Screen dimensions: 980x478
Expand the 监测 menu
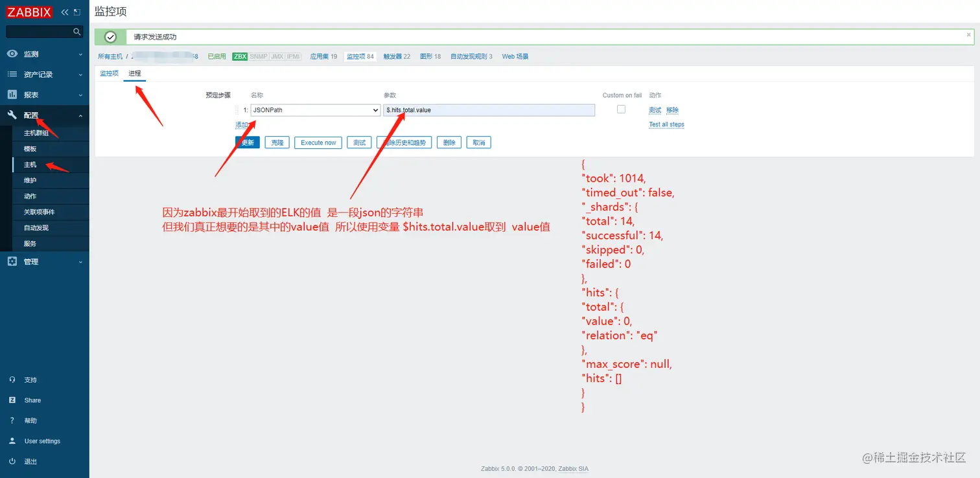point(80,54)
